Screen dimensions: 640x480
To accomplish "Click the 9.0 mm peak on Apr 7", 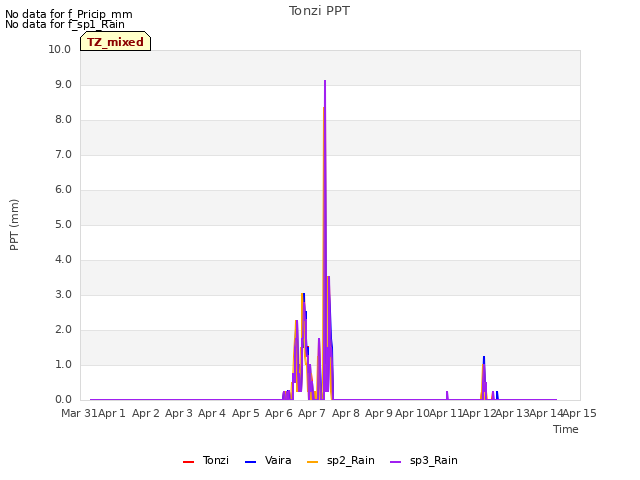I will (x=325, y=81).
